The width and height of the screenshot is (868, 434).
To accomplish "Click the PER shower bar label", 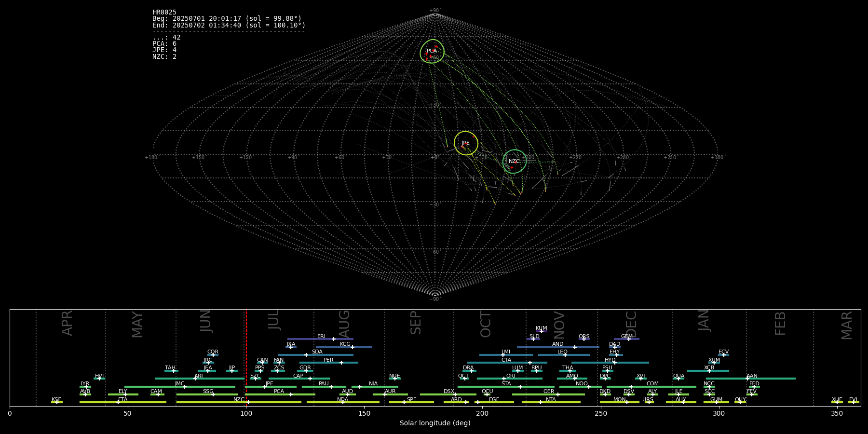I will [x=328, y=360].
